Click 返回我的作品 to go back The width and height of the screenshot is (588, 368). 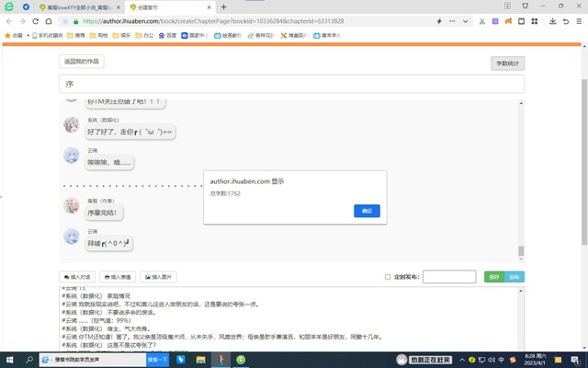(x=84, y=62)
